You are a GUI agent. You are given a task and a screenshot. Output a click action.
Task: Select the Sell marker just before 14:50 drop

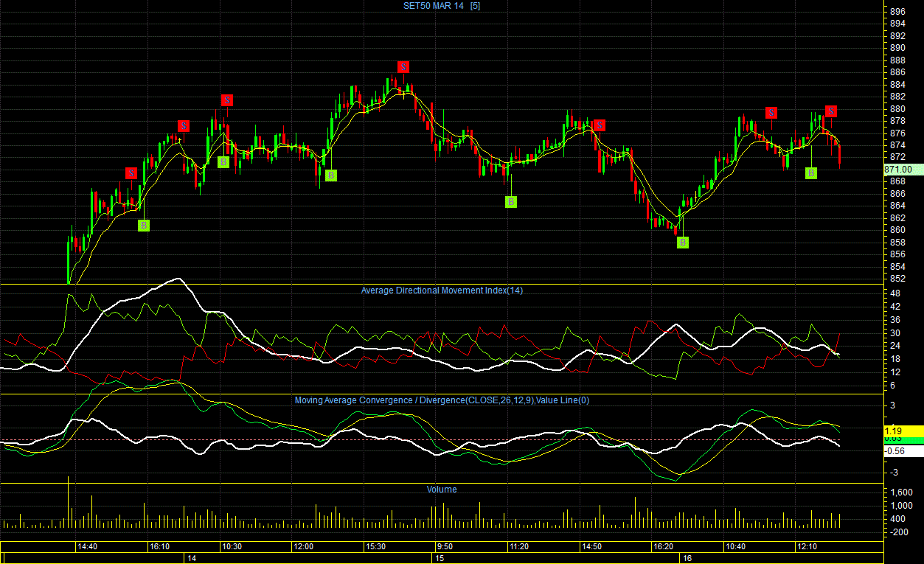point(600,125)
